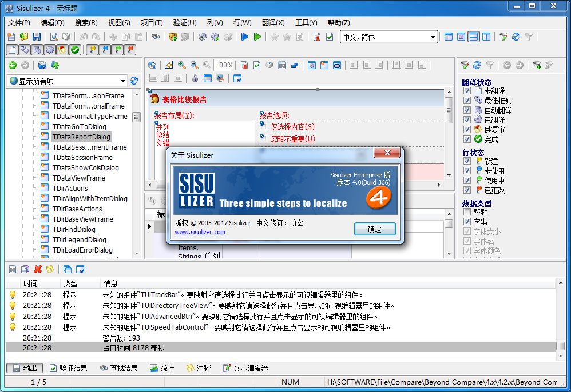Click 确定 in the About Sisulizer dialog

coord(375,229)
